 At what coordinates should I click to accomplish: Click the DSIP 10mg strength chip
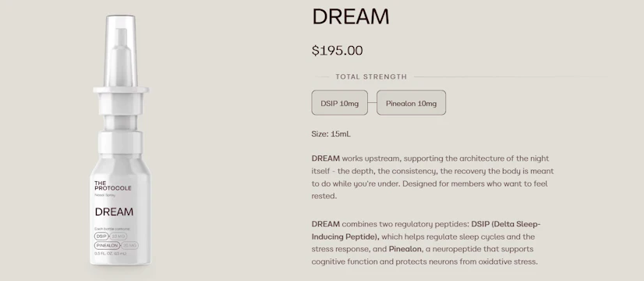(339, 103)
